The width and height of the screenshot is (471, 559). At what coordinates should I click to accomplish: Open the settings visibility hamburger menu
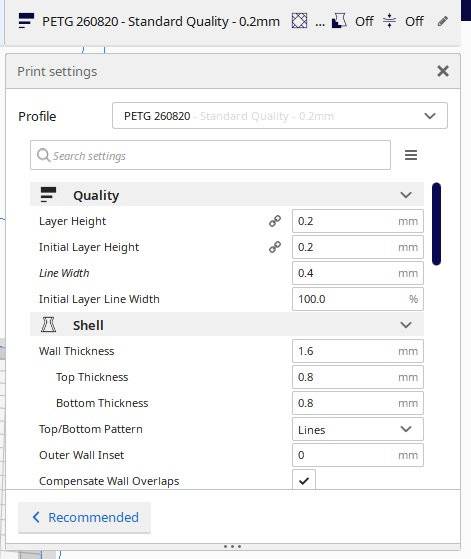[411, 155]
